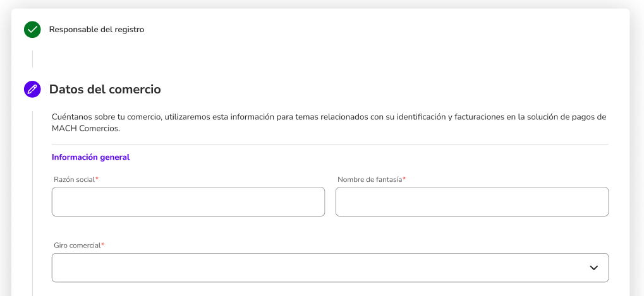The width and height of the screenshot is (644, 296).
Task: Click the words MACH Comercios in description
Action: tap(86, 128)
